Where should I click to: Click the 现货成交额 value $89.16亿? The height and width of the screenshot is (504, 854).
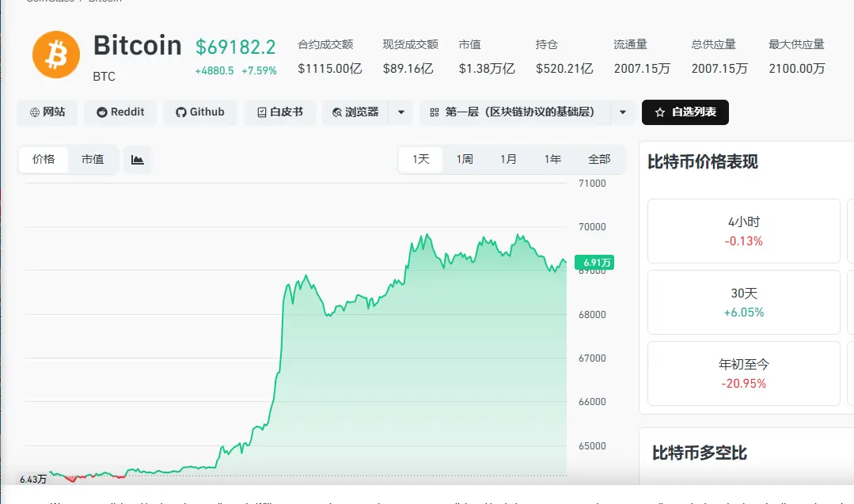pos(408,69)
